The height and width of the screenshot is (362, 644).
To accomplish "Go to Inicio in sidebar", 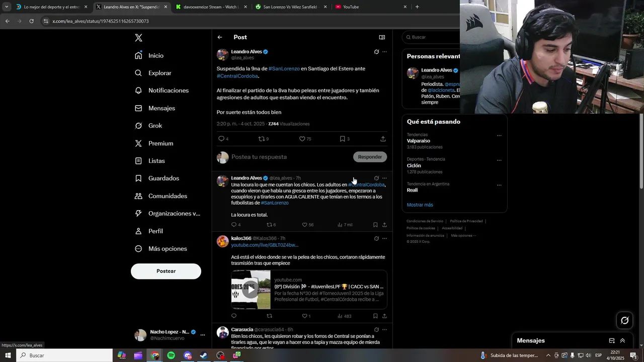I will [x=149, y=55].
